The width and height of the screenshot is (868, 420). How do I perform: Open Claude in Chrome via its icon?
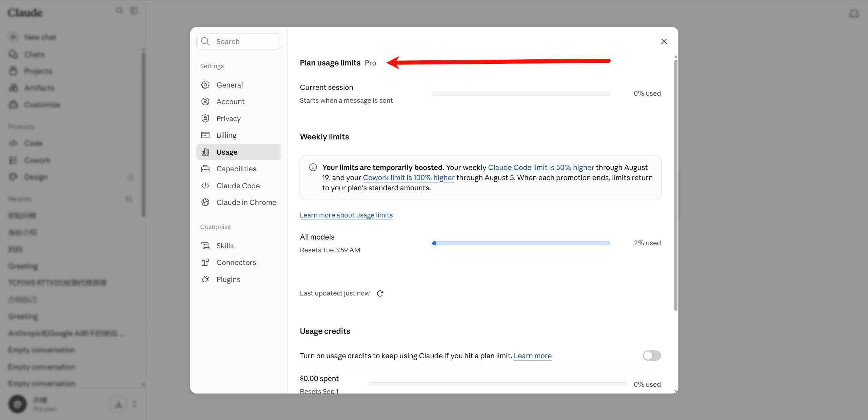click(x=205, y=202)
